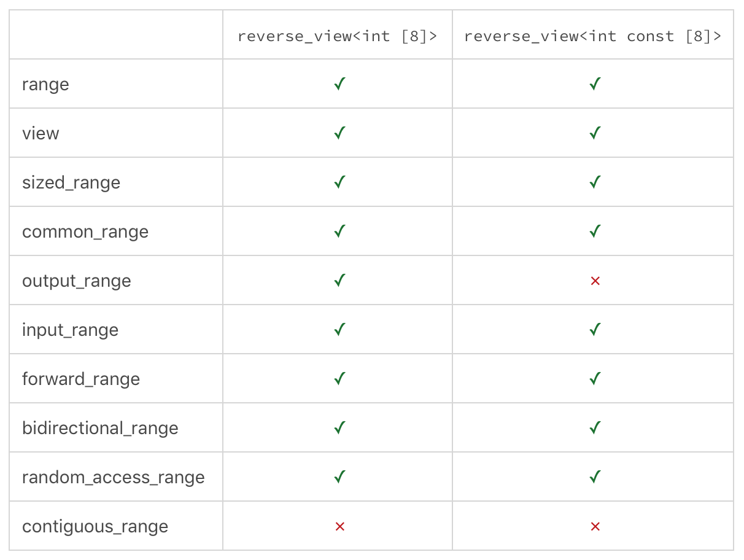Screen dimensions: 744x560
Task: Select the random_access_range row label
Action: click(114, 478)
